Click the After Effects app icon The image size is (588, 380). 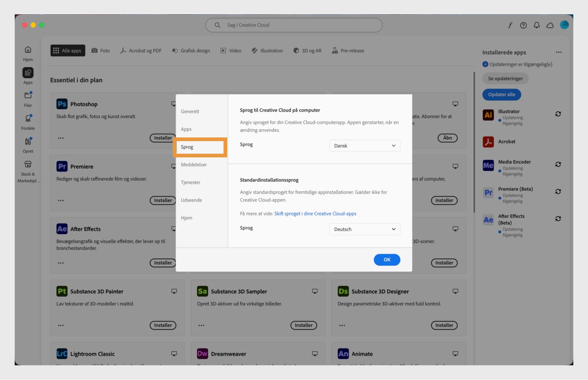pyautogui.click(x=62, y=229)
